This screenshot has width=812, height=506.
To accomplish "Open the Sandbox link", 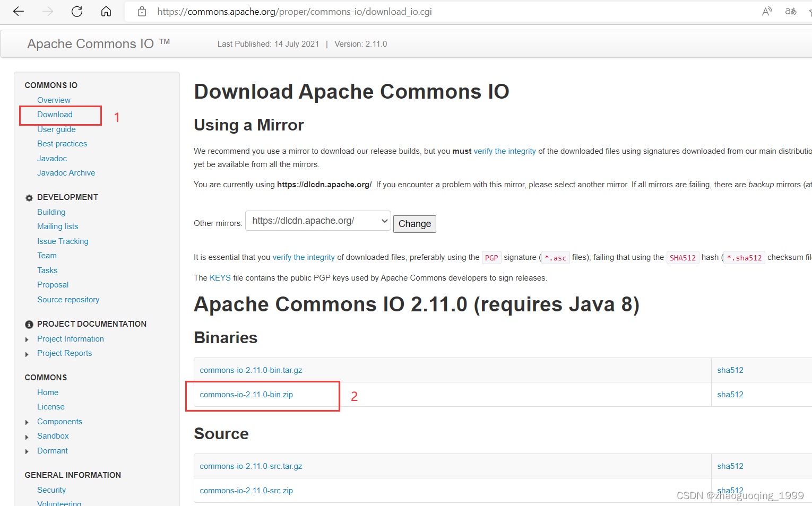I will point(53,436).
